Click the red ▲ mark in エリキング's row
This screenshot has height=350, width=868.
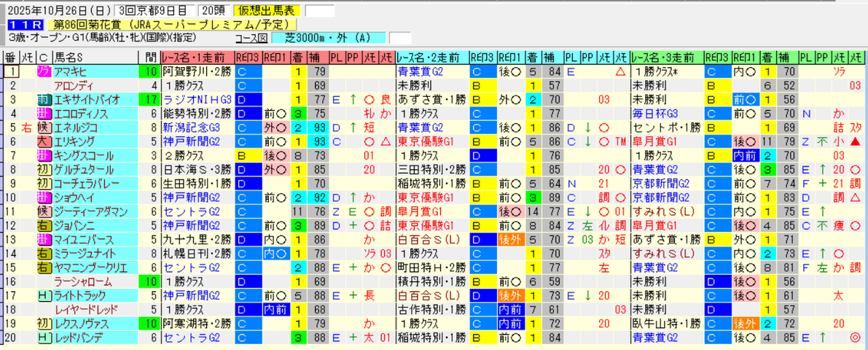(x=856, y=141)
